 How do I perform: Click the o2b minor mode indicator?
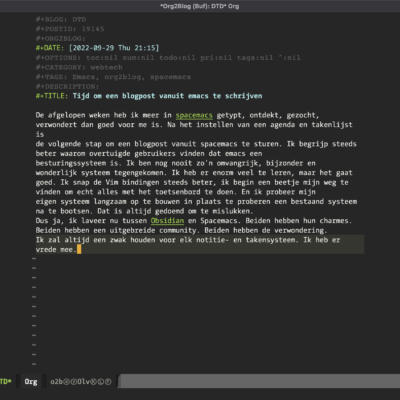pos(56,382)
